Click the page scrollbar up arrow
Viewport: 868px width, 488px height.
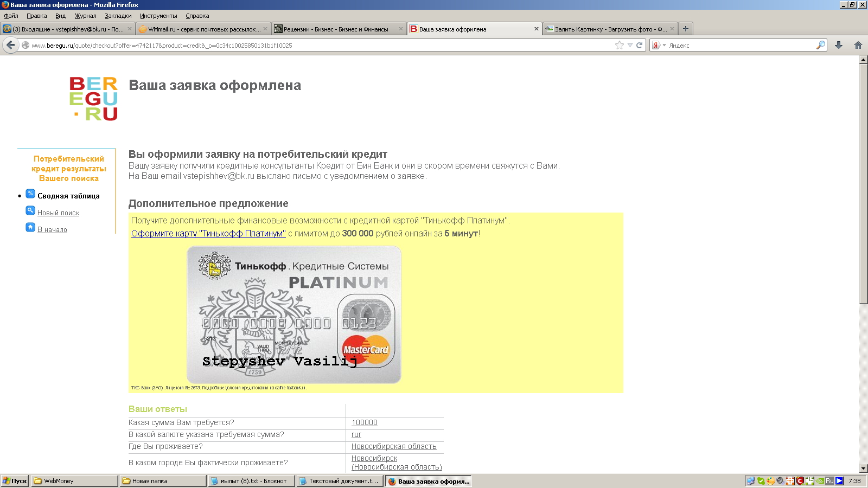(x=863, y=60)
